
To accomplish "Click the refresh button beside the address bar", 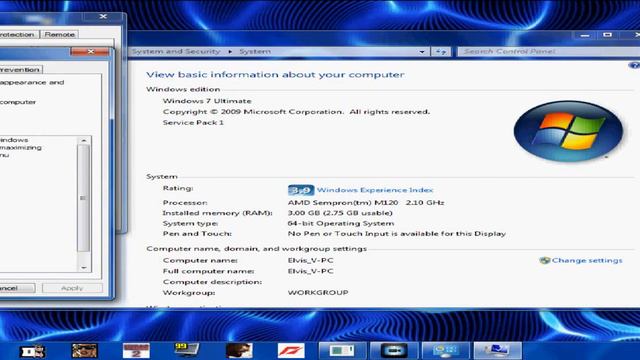I will coord(441,52).
